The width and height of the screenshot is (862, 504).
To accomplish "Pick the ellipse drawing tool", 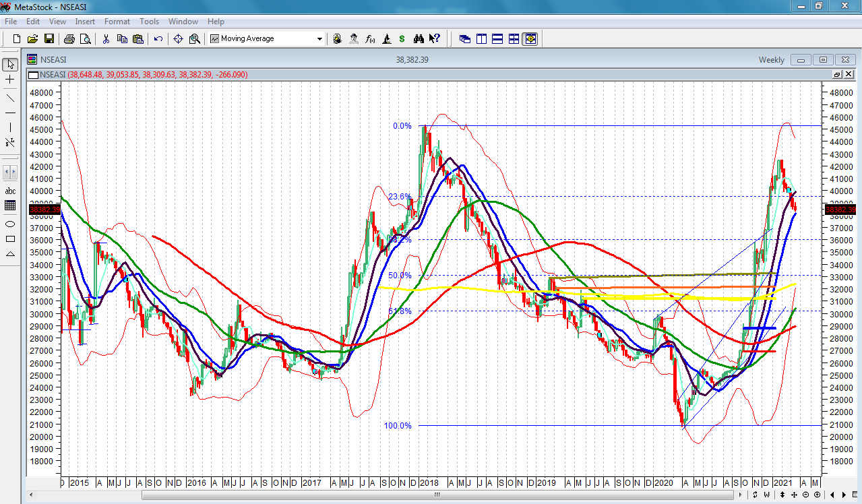I will click(x=10, y=224).
